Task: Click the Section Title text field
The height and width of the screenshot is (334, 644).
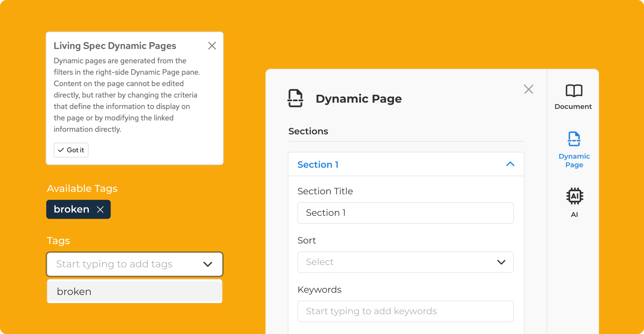Action: (x=405, y=213)
